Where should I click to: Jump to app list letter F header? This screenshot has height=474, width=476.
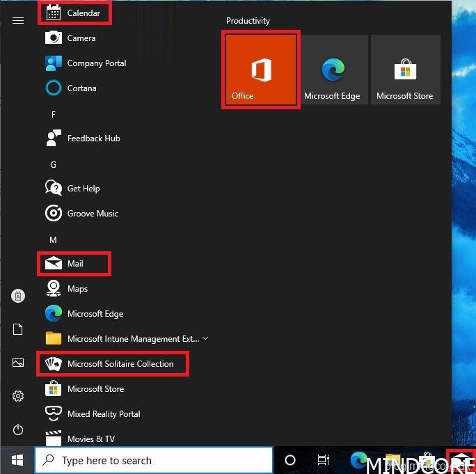[x=54, y=114]
